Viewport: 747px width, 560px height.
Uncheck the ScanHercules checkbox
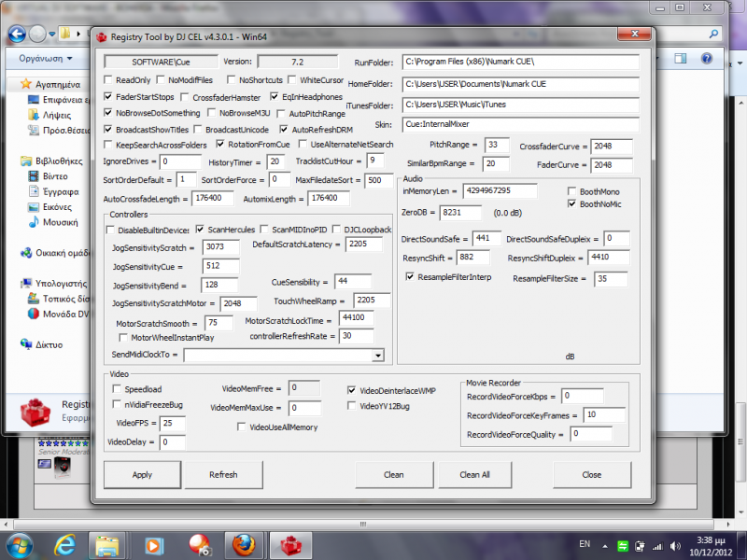200,230
